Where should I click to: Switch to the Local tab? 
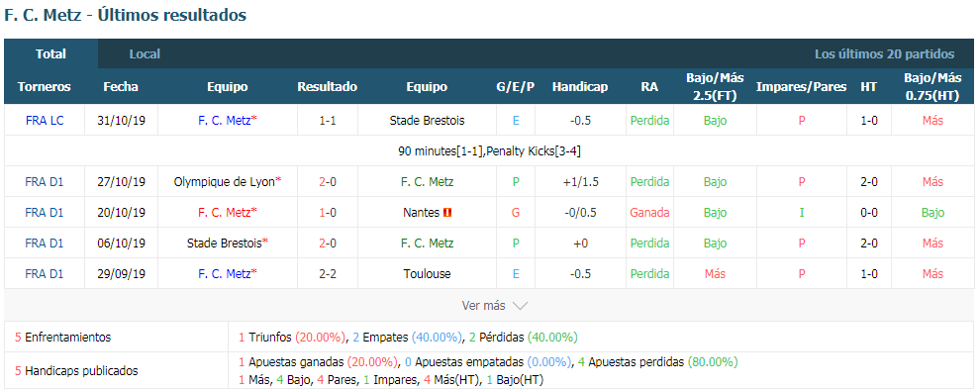tap(145, 53)
